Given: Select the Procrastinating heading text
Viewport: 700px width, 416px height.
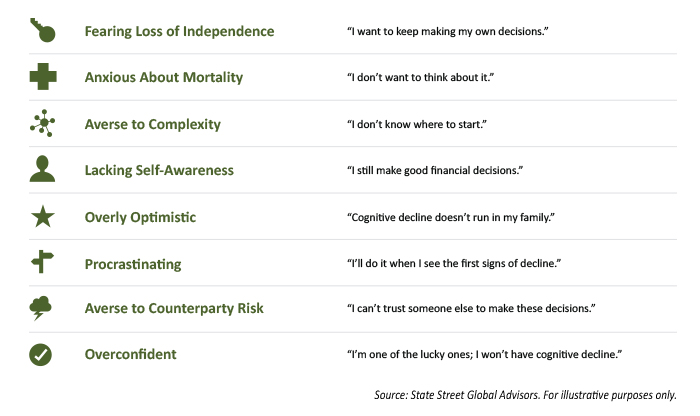Looking at the screenshot, I should pos(133,264).
